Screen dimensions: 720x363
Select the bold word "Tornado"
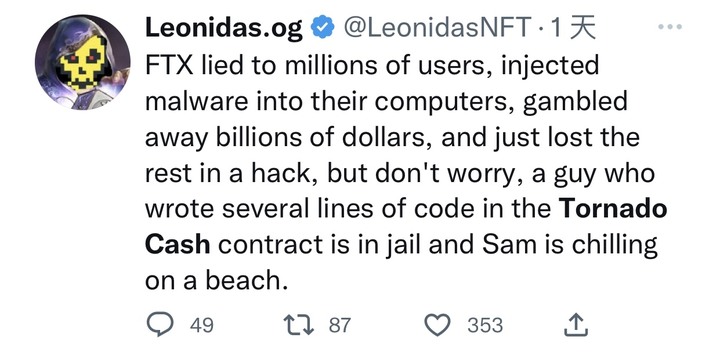click(x=613, y=208)
